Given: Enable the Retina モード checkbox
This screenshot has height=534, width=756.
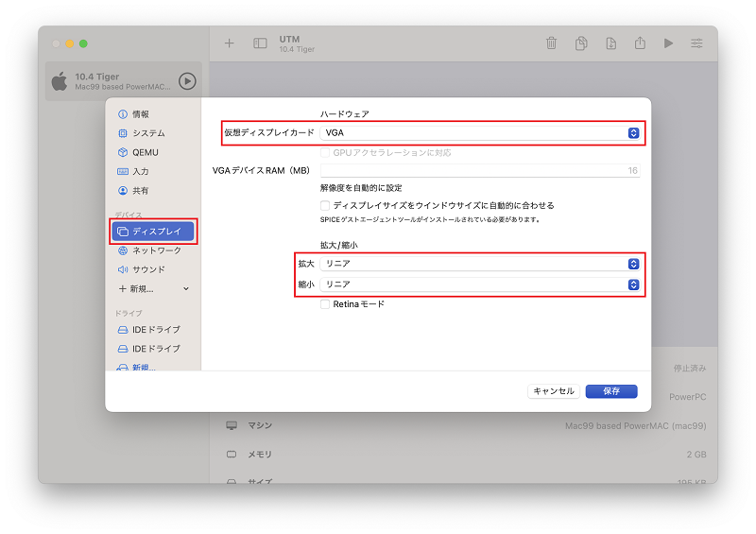Looking at the screenshot, I should coord(325,304).
